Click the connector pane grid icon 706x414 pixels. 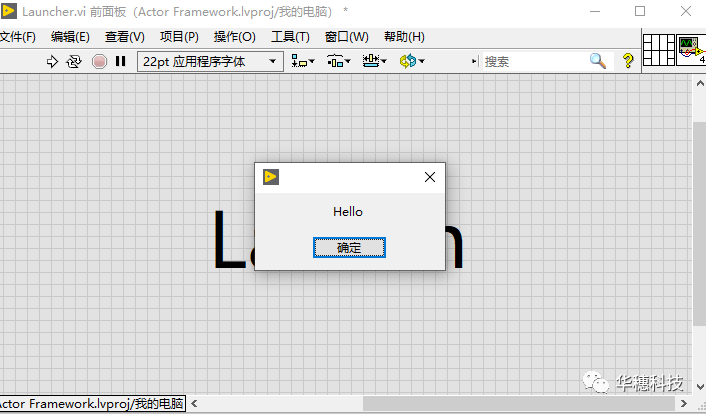point(659,50)
